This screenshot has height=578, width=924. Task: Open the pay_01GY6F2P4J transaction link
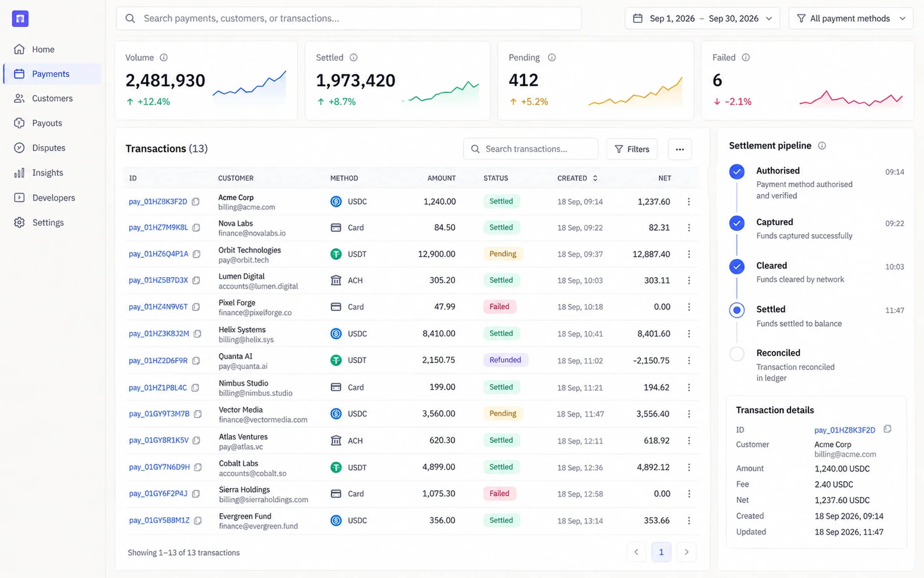tap(158, 494)
